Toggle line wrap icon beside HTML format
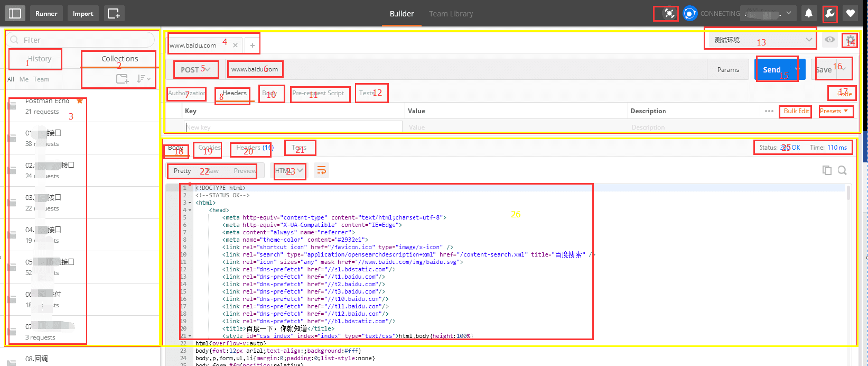The width and height of the screenshot is (868, 366). click(321, 170)
